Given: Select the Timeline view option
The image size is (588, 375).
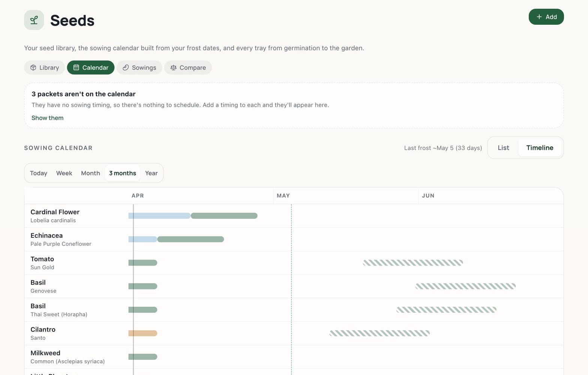Looking at the screenshot, I should point(540,148).
